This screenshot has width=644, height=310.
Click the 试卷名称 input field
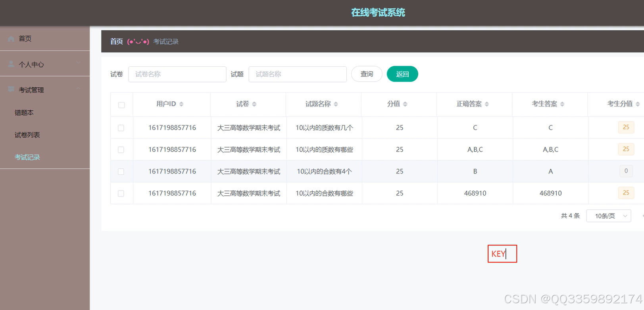point(177,74)
